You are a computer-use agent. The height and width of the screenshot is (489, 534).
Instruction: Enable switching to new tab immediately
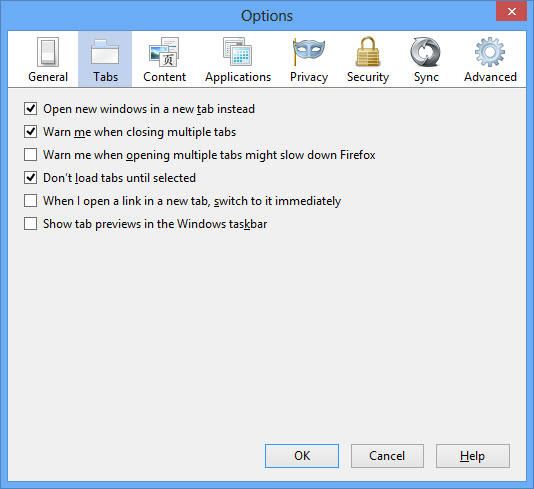(31, 201)
